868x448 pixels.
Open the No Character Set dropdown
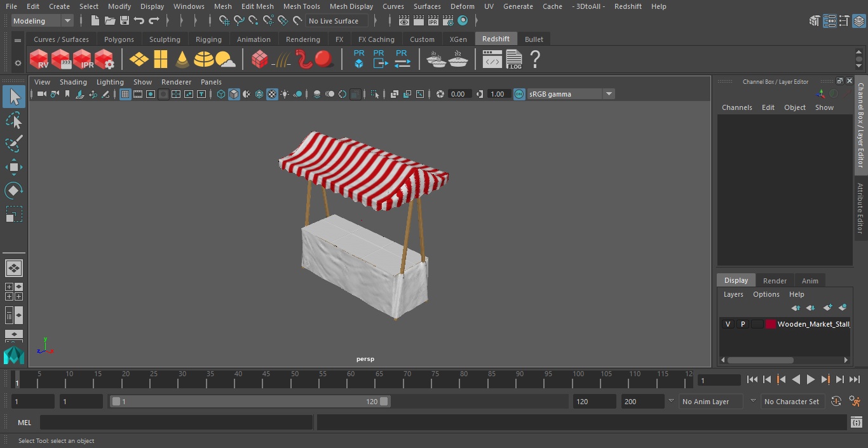(x=793, y=402)
